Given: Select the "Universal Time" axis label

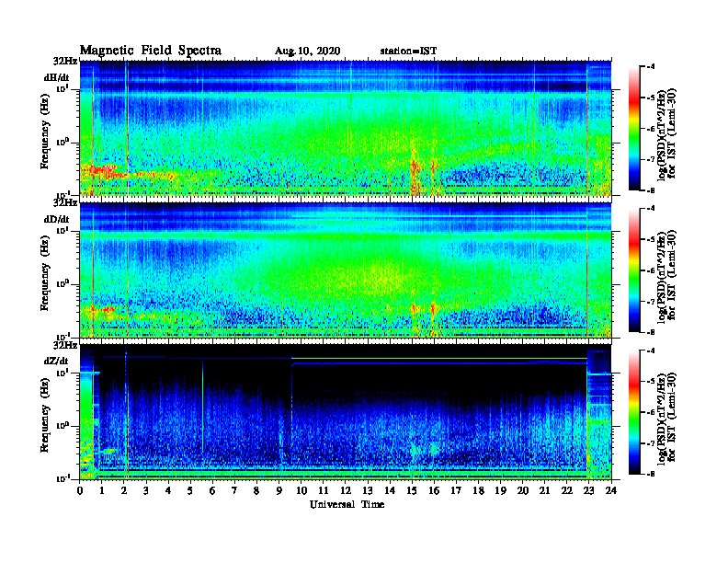Looking at the screenshot, I should 347,504.
